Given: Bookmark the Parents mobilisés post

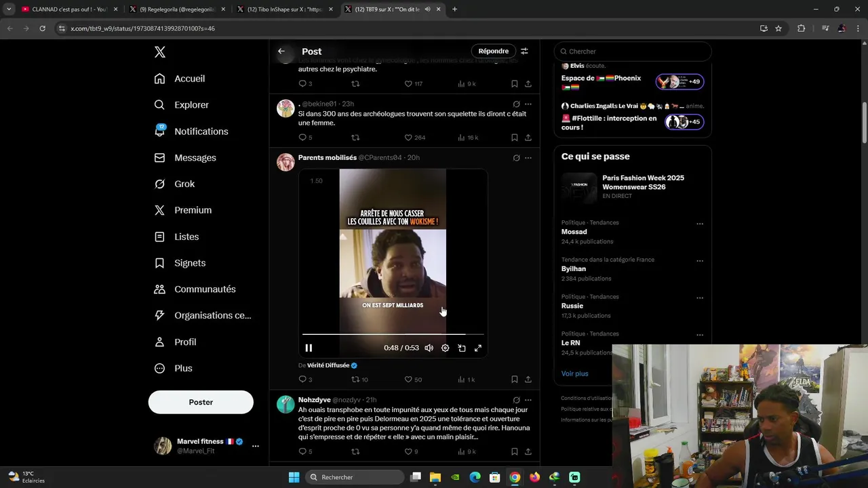Looking at the screenshot, I should tap(514, 380).
